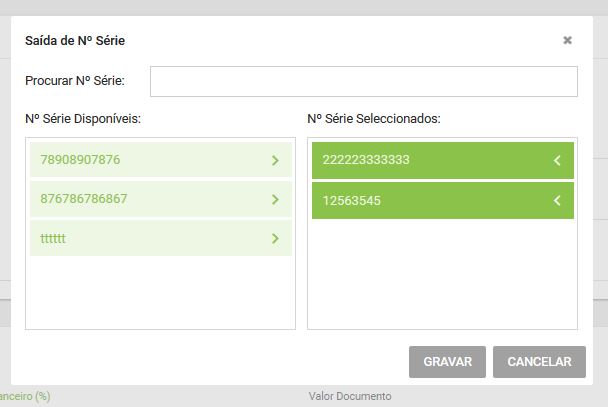The height and width of the screenshot is (407, 608).
Task: Click the Valor Documento label behind dialog
Action: [x=350, y=396]
